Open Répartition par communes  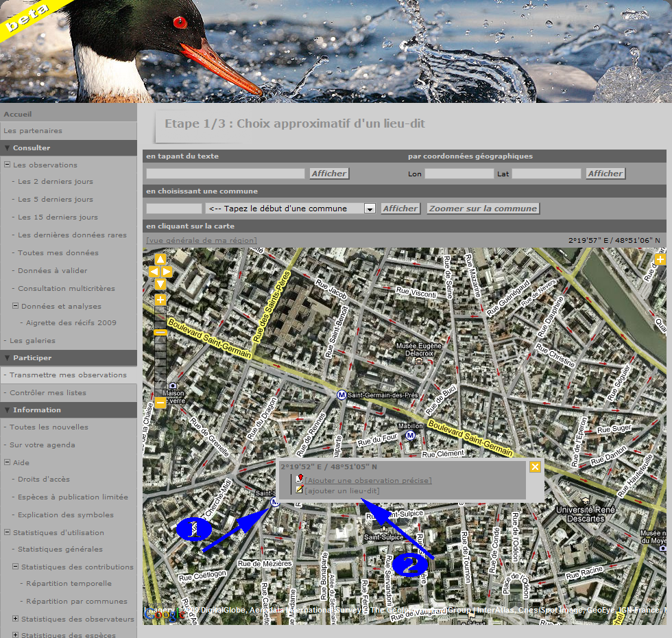(77, 602)
